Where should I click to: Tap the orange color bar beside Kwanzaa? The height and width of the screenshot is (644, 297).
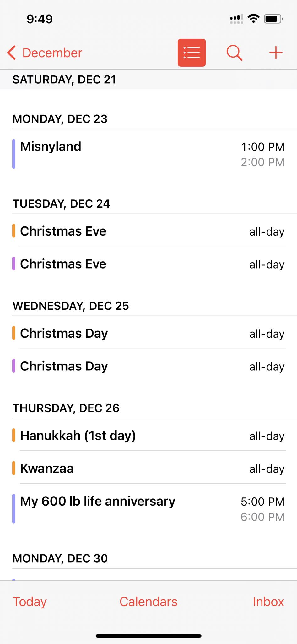[14, 468]
